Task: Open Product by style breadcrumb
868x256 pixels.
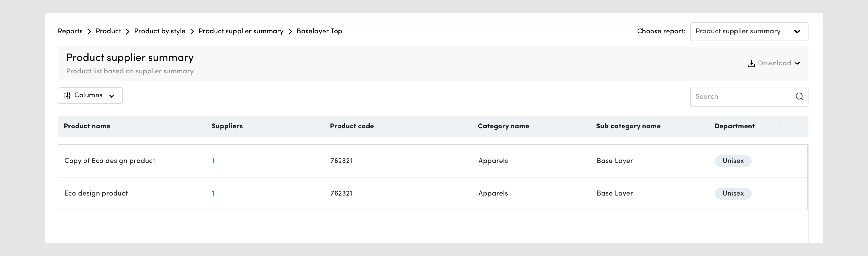Action: click(160, 31)
